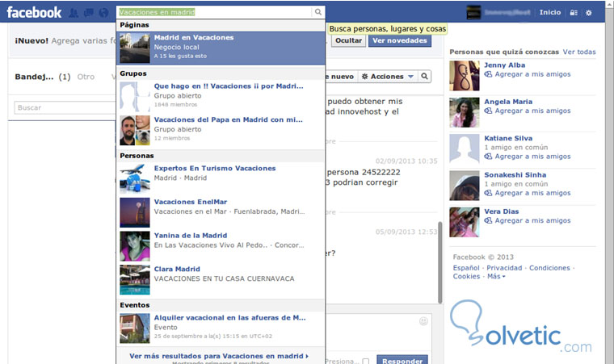Click the Ocultar button

348,40
